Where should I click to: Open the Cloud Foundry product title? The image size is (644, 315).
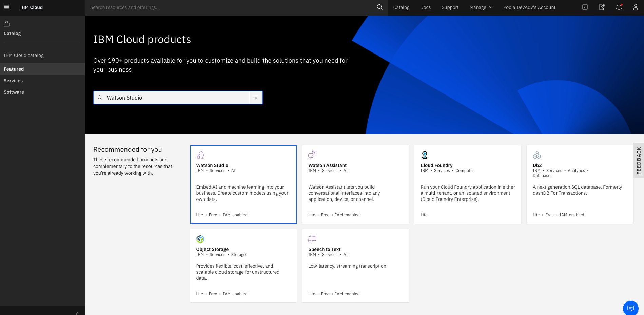[x=436, y=165]
